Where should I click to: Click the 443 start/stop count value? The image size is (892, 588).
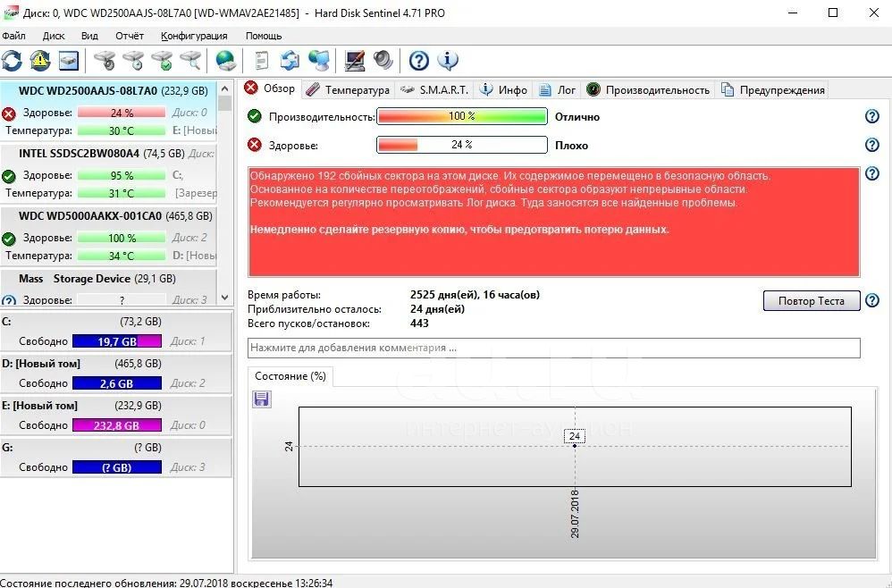(419, 323)
